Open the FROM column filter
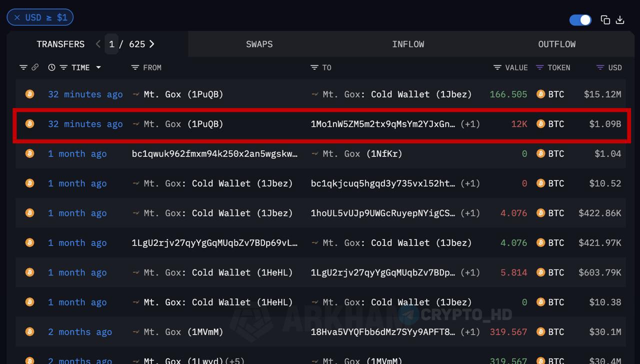This screenshot has height=364, width=640. [x=135, y=67]
